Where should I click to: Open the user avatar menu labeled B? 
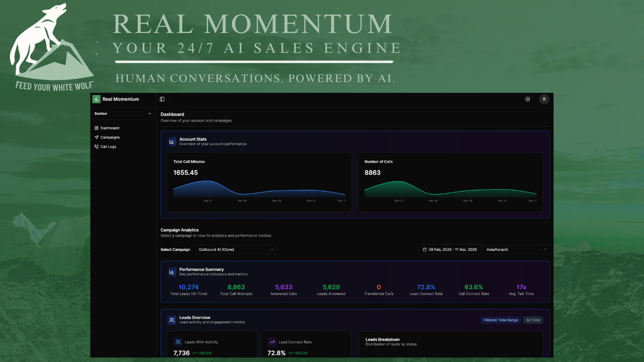(x=544, y=99)
